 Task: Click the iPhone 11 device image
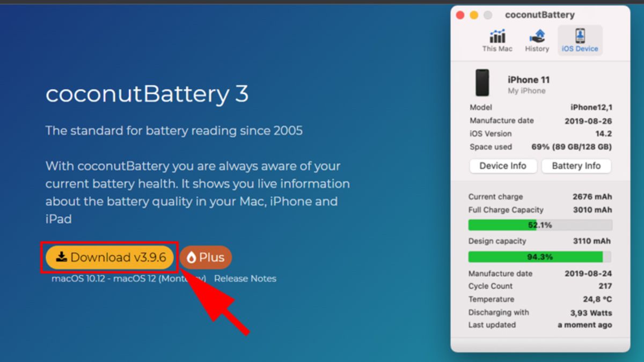point(482,83)
